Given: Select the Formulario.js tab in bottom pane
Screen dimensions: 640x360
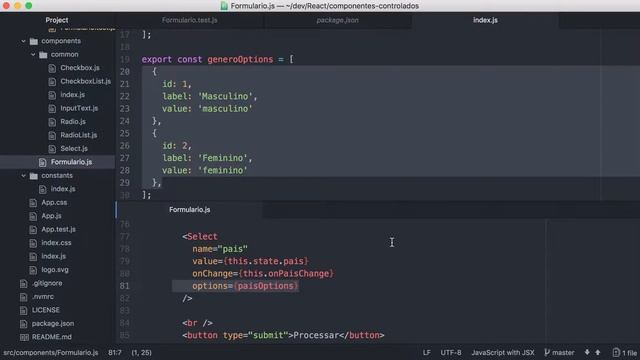Looking at the screenshot, I should pos(189,209).
